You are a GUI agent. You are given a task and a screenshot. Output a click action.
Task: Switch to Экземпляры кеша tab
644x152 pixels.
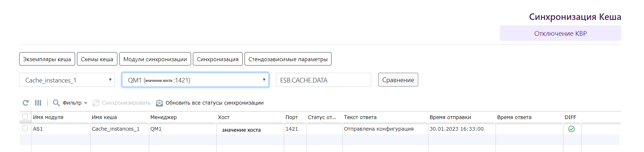tap(47, 59)
